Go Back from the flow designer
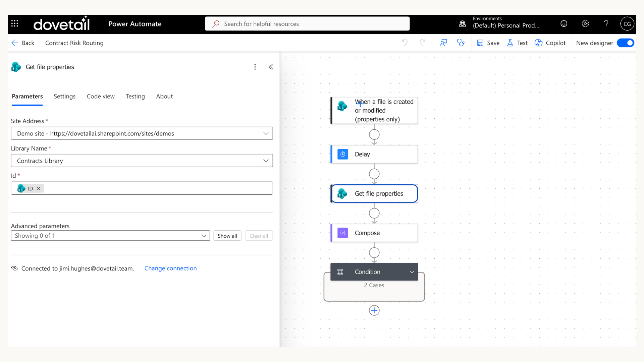The height and width of the screenshot is (362, 644). click(23, 43)
